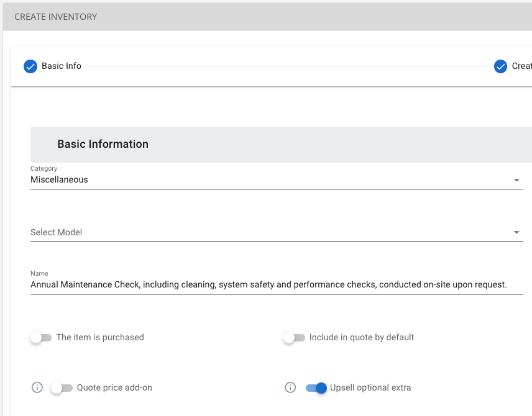Viewport: 532px width, 416px height.
Task: Go to the Basic Info step
Action: [x=62, y=66]
